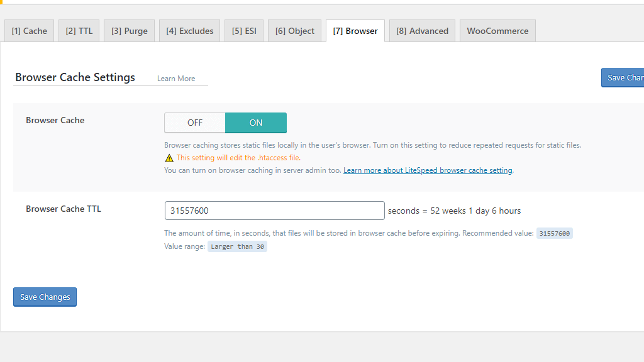This screenshot has height=362, width=644.
Task: Click recommended value 31557600 badge
Action: [x=555, y=234]
